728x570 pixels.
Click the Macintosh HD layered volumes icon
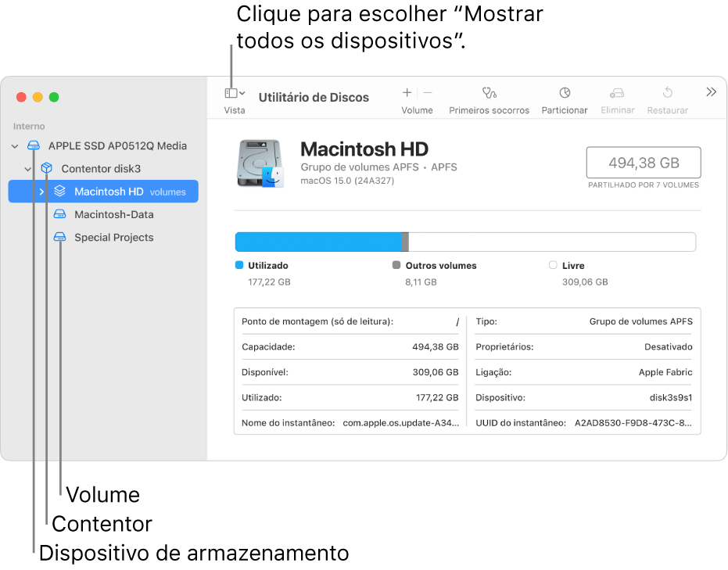[x=60, y=191]
